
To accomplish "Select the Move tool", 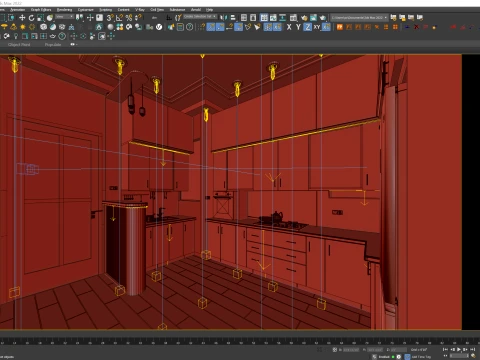I will coord(22,18).
